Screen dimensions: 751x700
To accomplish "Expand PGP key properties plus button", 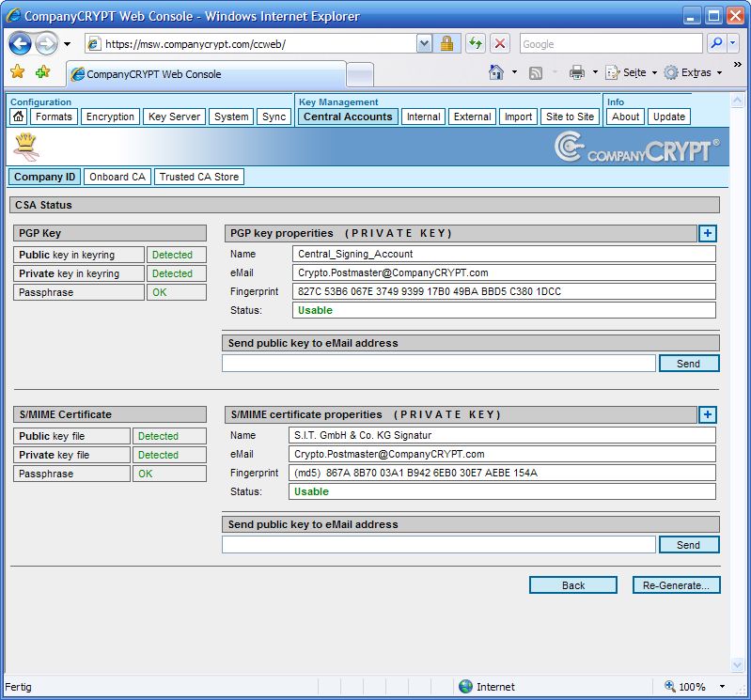I will click(x=708, y=234).
